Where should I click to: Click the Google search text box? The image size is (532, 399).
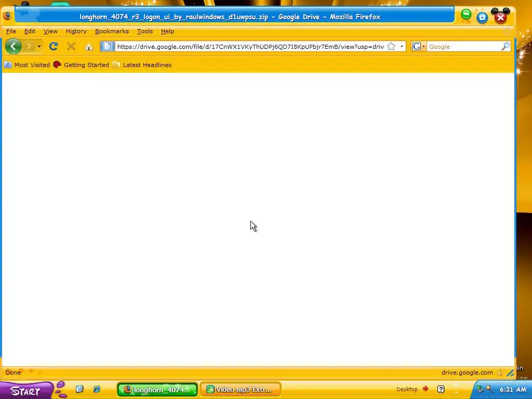click(x=464, y=46)
